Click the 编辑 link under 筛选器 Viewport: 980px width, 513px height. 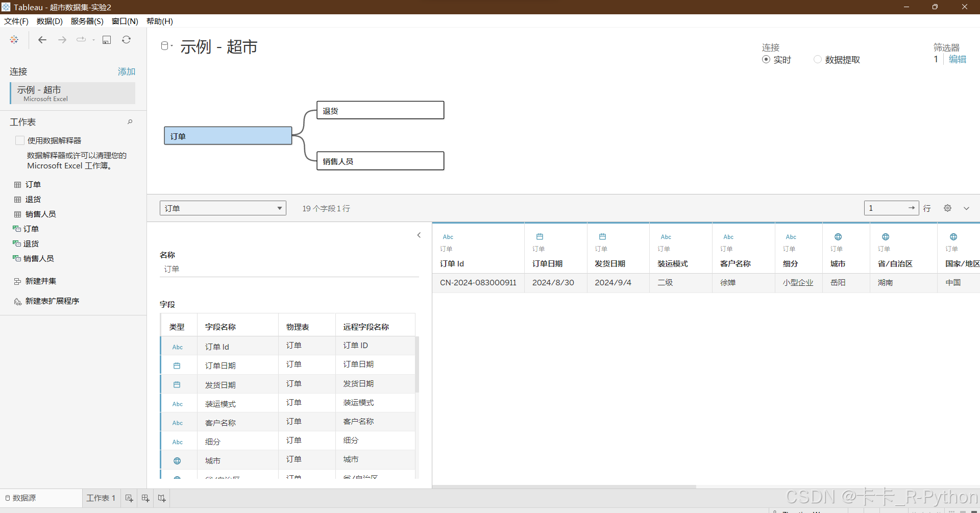point(958,59)
